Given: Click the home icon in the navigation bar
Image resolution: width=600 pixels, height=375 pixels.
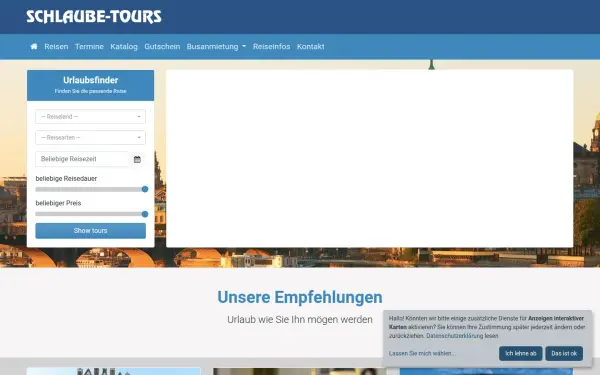Looking at the screenshot, I should [x=34, y=47].
